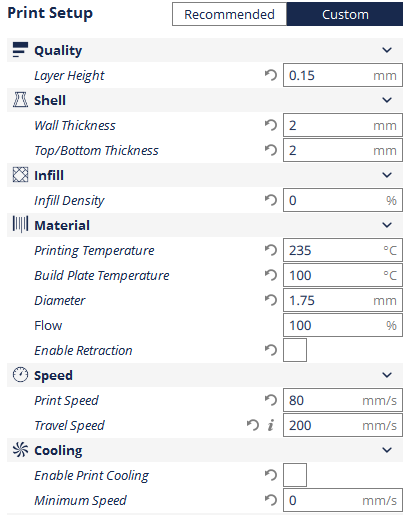Collapse the Speed section chevron
This screenshot has width=405, height=515.
(x=387, y=375)
